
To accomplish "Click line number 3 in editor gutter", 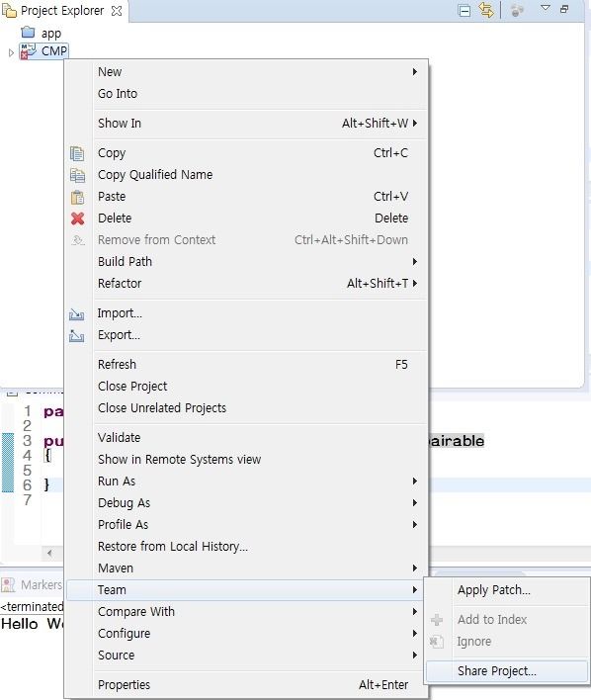I will (28, 441).
